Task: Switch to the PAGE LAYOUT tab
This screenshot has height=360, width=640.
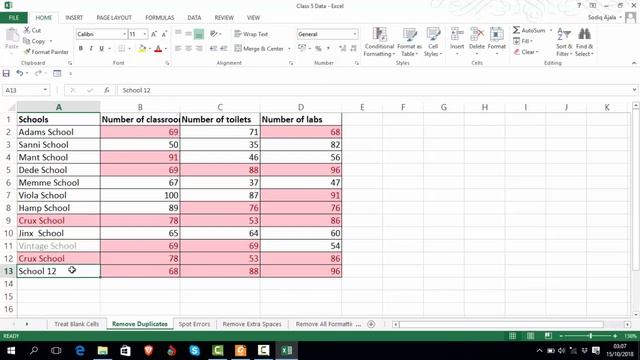Action: tap(114, 18)
